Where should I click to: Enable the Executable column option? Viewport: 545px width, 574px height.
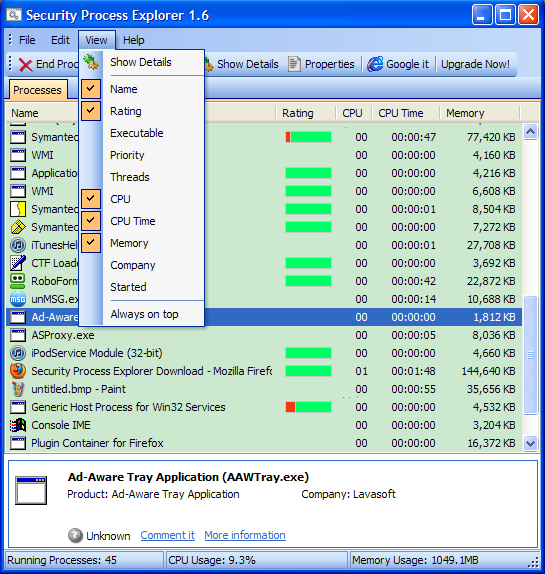click(137, 133)
